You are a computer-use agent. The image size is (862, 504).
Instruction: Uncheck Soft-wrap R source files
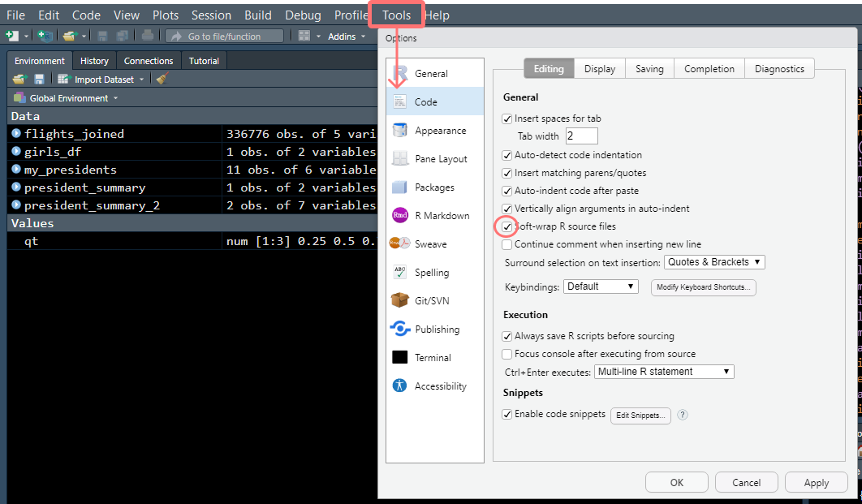tap(506, 226)
